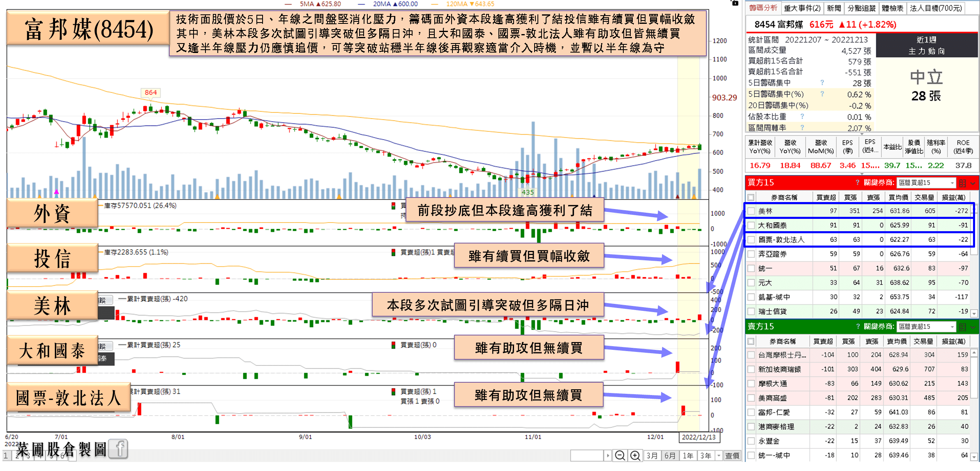Collapse 賣方15 panel with chevron
Viewport: 980px width, 471px height.
tap(973, 328)
